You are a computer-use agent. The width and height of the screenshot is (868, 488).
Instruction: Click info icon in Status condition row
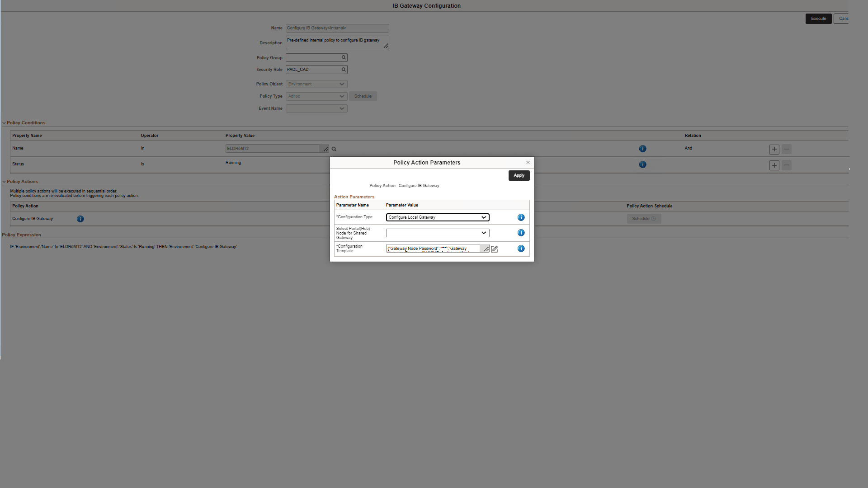coord(642,164)
